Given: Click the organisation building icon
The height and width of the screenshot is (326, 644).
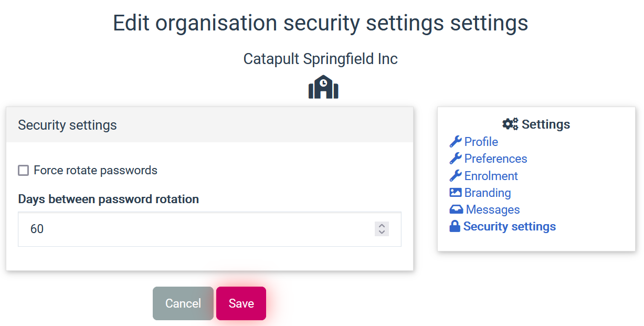Looking at the screenshot, I should (x=323, y=86).
